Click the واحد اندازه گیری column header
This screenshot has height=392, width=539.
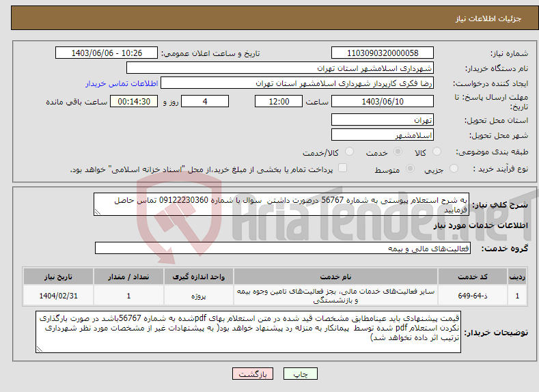(198, 277)
